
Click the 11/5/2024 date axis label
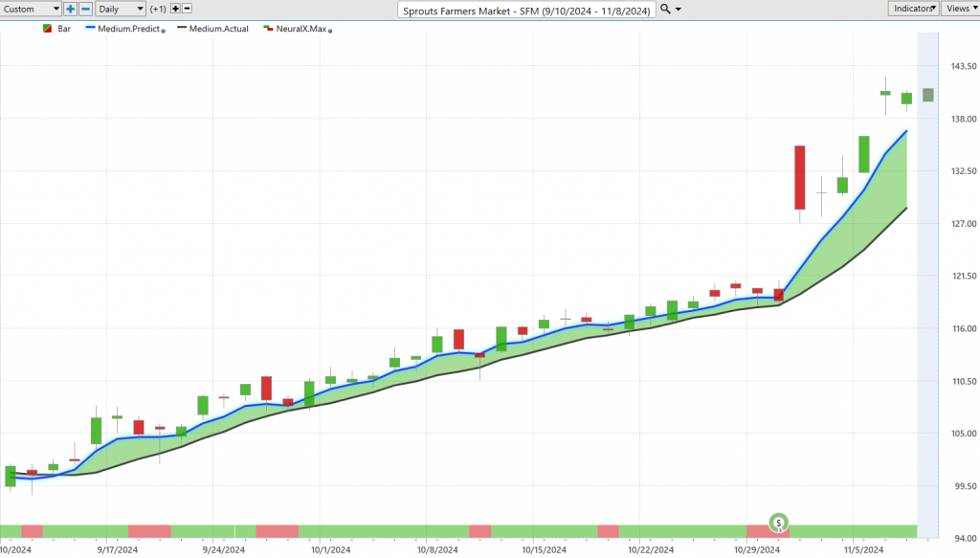pos(864,550)
